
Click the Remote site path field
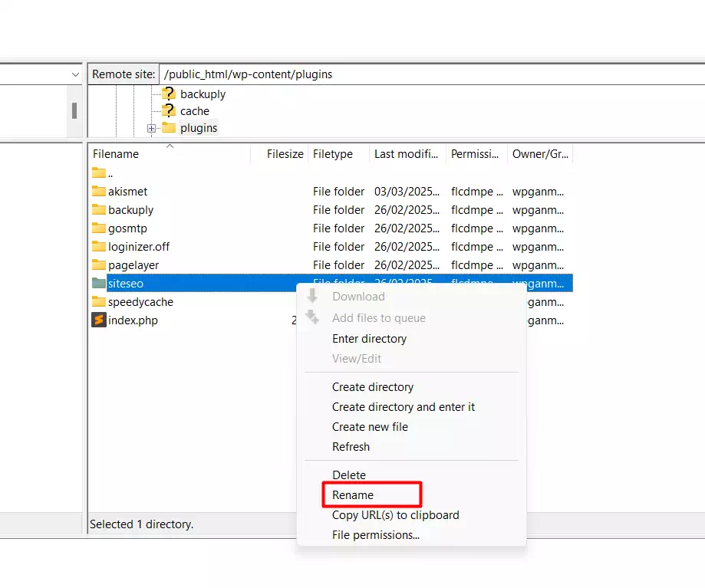(x=432, y=74)
